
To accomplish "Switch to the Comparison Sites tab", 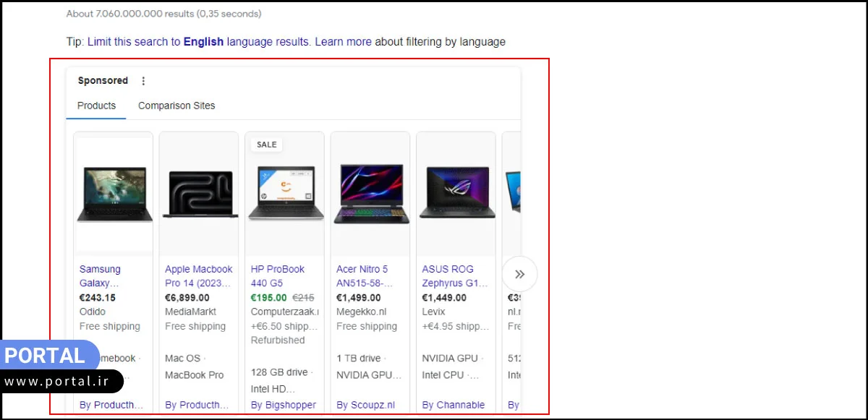I will [x=176, y=106].
